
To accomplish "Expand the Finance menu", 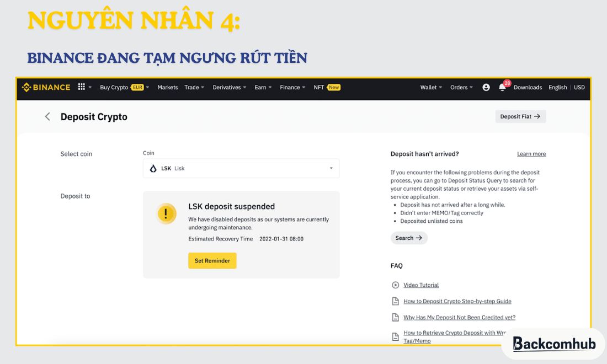I will 292,88.
